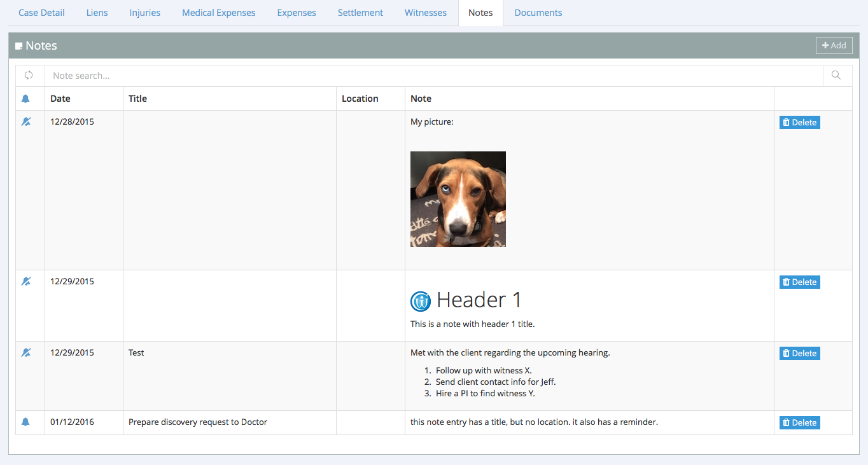Open the Injuries tab
The image size is (868, 465).
click(x=145, y=13)
